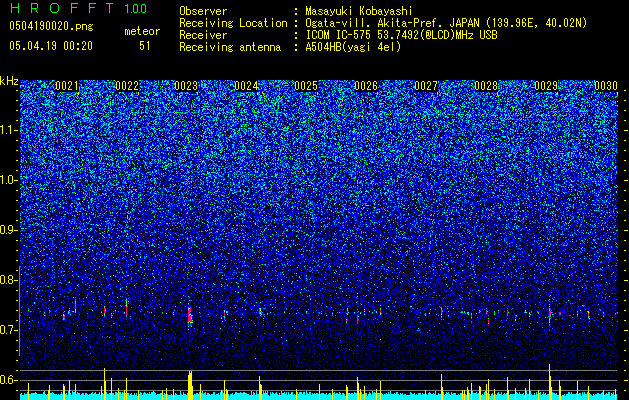This screenshot has height=400, width=629.
Task: Click the date stamp 05.04.19 00:20
Action: pyautogui.click(x=51, y=46)
